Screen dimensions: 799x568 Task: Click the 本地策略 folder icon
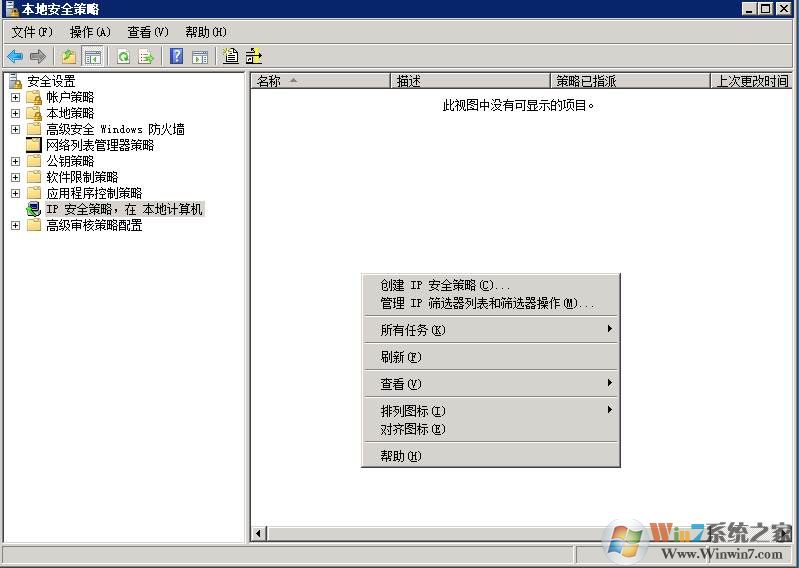(x=34, y=113)
